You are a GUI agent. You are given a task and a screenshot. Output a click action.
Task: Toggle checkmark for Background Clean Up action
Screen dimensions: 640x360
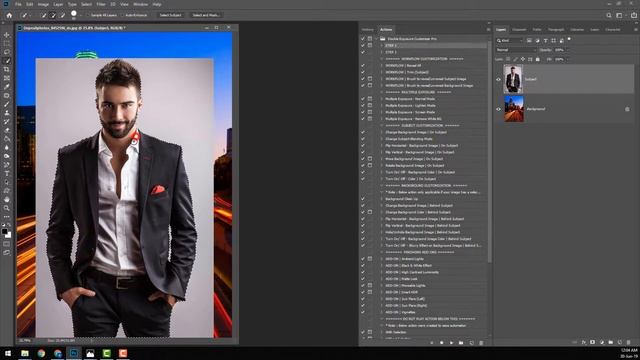click(x=363, y=199)
